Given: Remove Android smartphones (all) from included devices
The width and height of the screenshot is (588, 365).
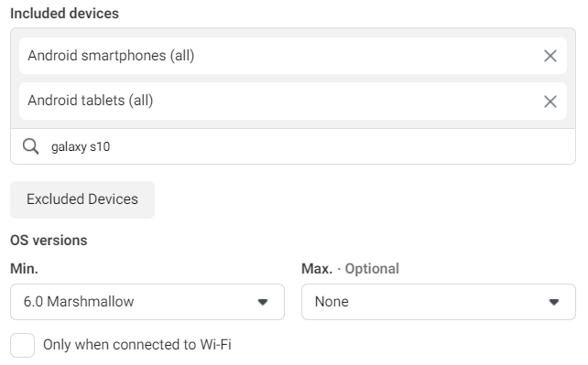Looking at the screenshot, I should (550, 56).
